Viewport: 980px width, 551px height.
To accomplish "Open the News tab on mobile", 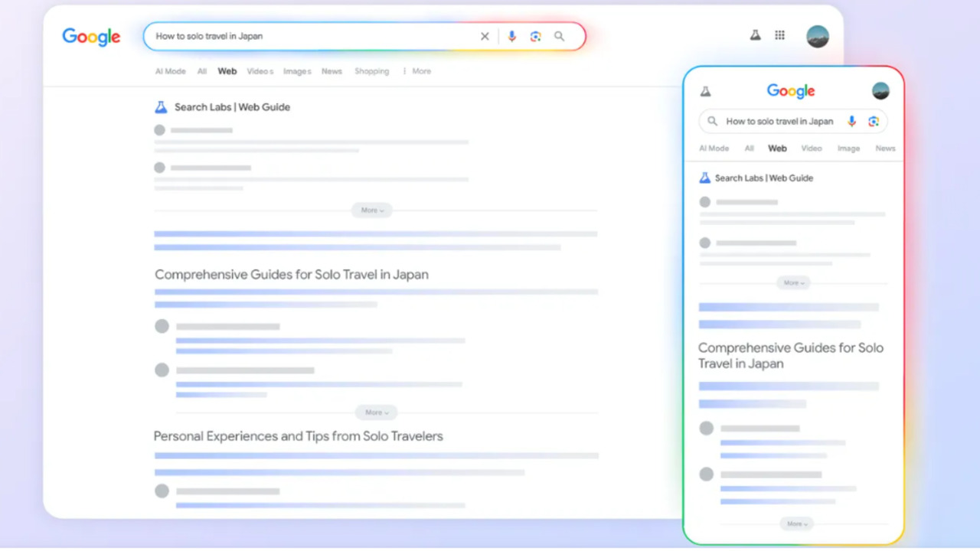I will 885,148.
